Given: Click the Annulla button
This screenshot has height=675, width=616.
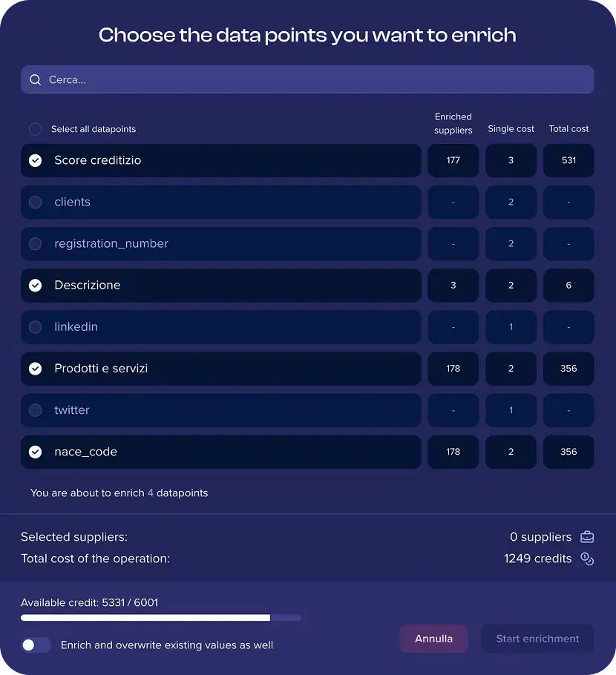Looking at the screenshot, I should pos(433,639).
